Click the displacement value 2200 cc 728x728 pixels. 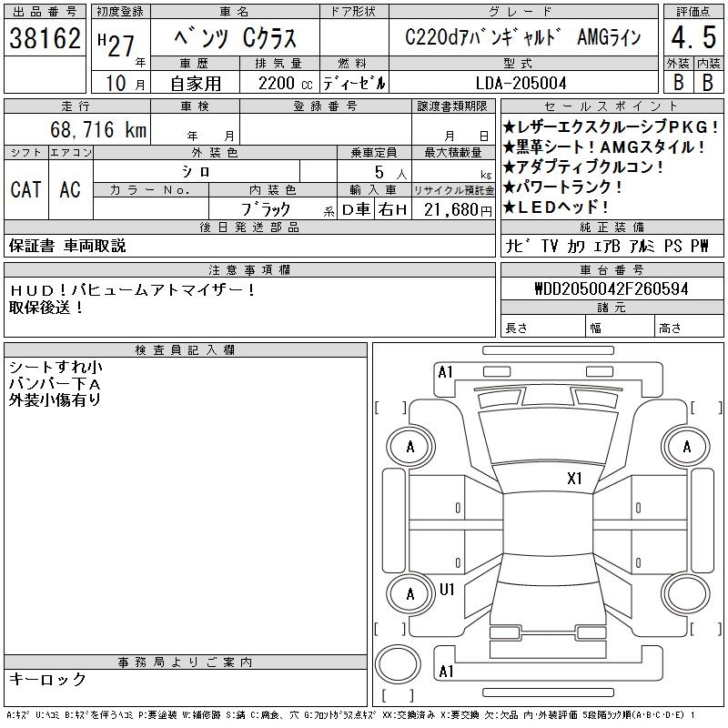286,84
